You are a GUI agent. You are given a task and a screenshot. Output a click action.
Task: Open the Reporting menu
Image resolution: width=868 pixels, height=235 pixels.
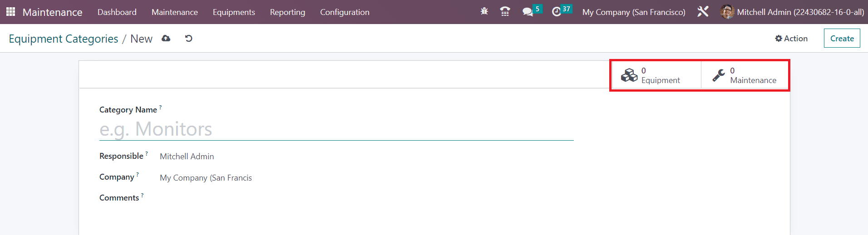(x=287, y=12)
